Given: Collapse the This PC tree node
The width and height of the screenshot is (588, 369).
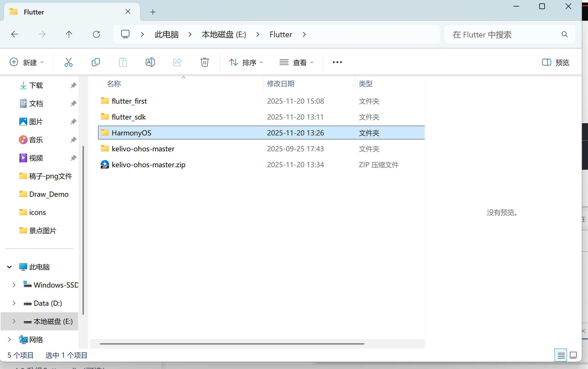Looking at the screenshot, I should click(x=9, y=267).
